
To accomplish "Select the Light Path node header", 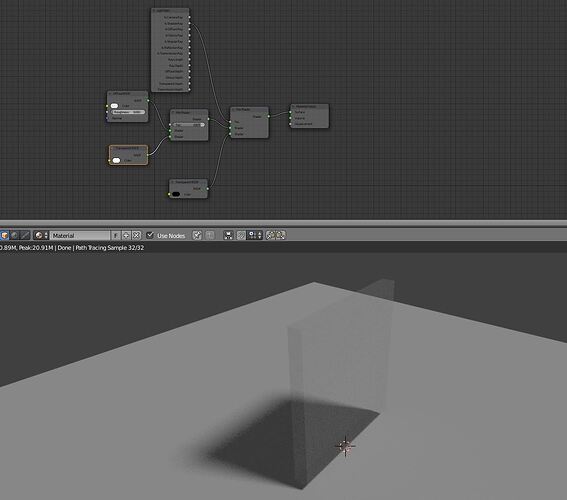I will coord(170,11).
